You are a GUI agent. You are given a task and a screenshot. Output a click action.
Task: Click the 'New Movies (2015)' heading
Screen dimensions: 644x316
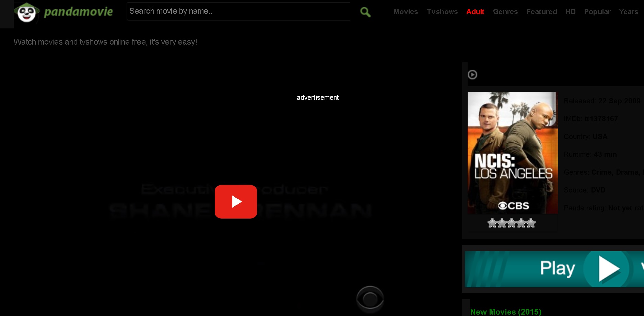pyautogui.click(x=506, y=312)
